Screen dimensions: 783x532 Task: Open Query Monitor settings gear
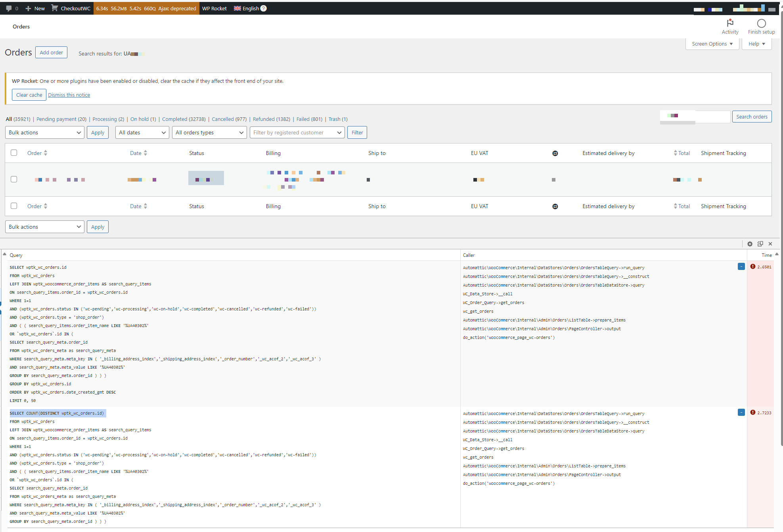click(750, 244)
